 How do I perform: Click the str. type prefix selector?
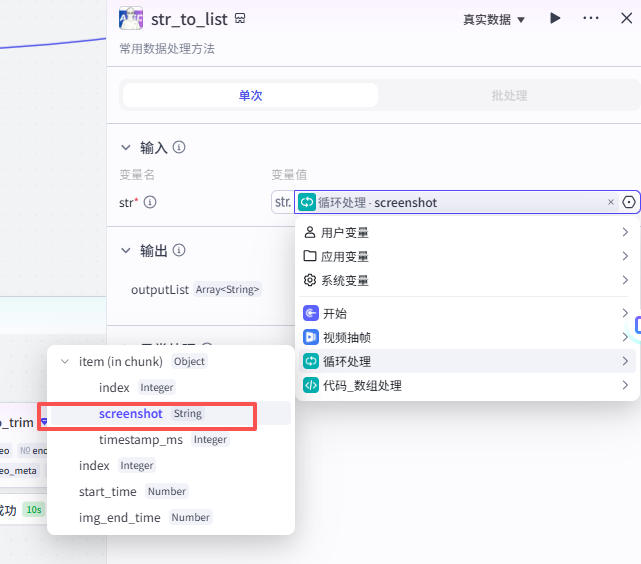[x=282, y=202]
